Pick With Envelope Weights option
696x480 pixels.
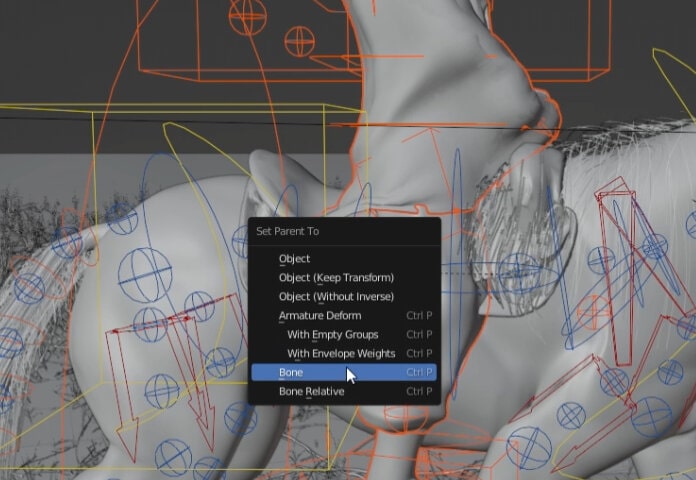click(x=344, y=353)
